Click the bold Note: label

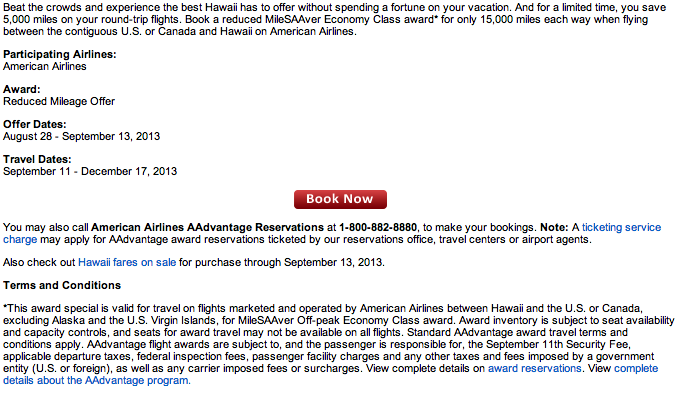[x=554, y=227]
